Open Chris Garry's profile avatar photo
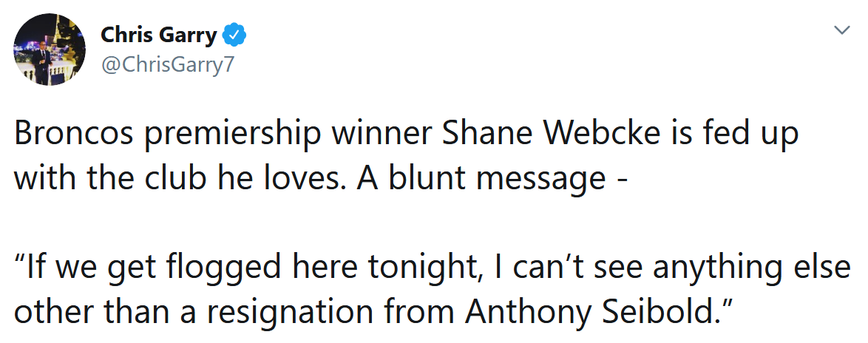Viewport: 868px width, 343px height. coord(50,50)
